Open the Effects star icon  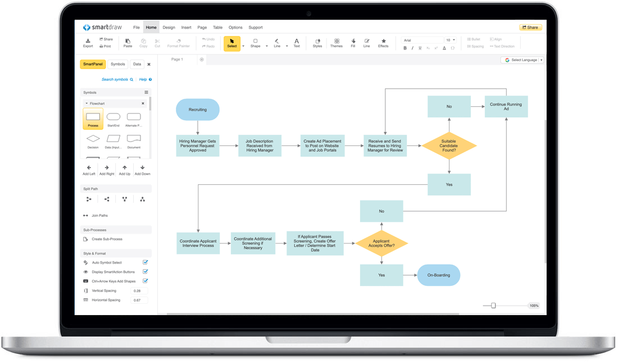[x=383, y=43]
